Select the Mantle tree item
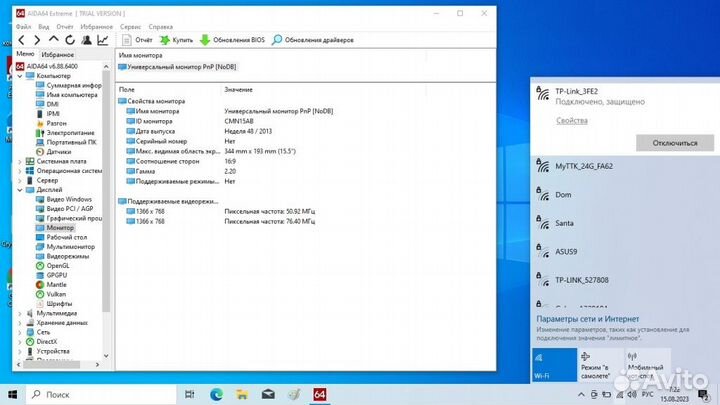 pyautogui.click(x=51, y=285)
